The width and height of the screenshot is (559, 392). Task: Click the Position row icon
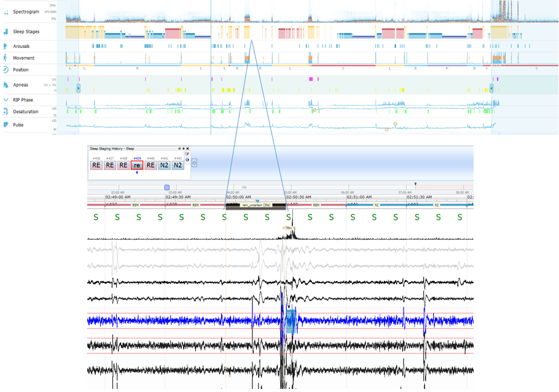(x=6, y=70)
